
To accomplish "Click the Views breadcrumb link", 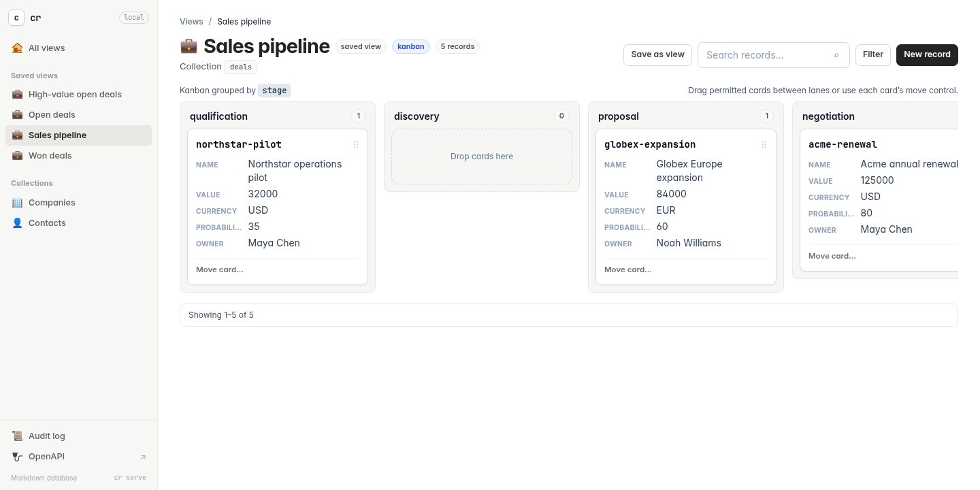I will coord(191,22).
